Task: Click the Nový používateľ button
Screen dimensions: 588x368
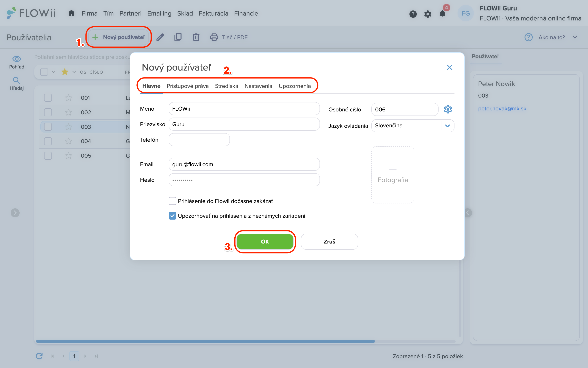Action: [x=119, y=37]
